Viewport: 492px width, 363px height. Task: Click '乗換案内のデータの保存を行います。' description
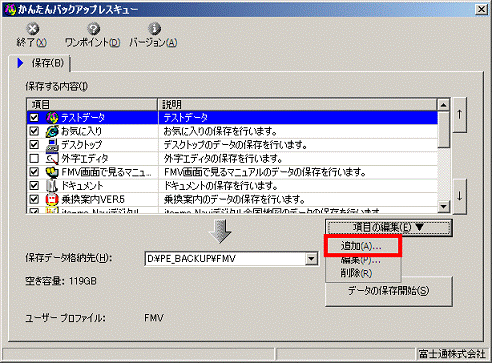coord(234,200)
